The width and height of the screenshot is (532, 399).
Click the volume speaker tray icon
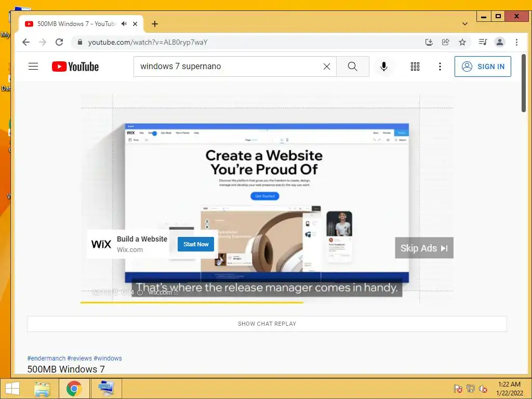click(x=483, y=389)
